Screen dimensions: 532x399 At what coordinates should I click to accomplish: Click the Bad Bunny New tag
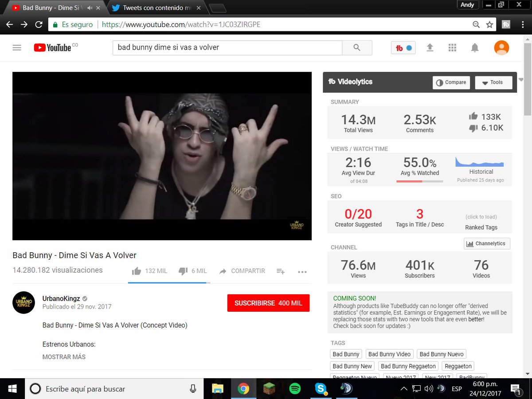coord(352,366)
